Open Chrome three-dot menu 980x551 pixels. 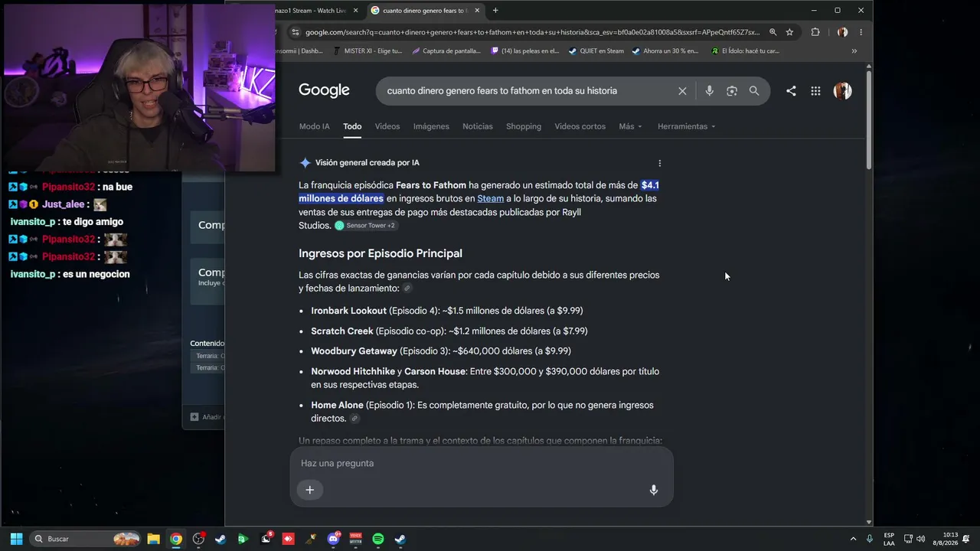pyautogui.click(x=861, y=32)
